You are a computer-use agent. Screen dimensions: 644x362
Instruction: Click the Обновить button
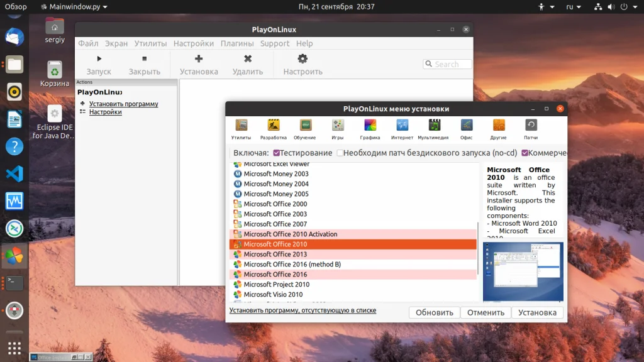click(x=435, y=312)
